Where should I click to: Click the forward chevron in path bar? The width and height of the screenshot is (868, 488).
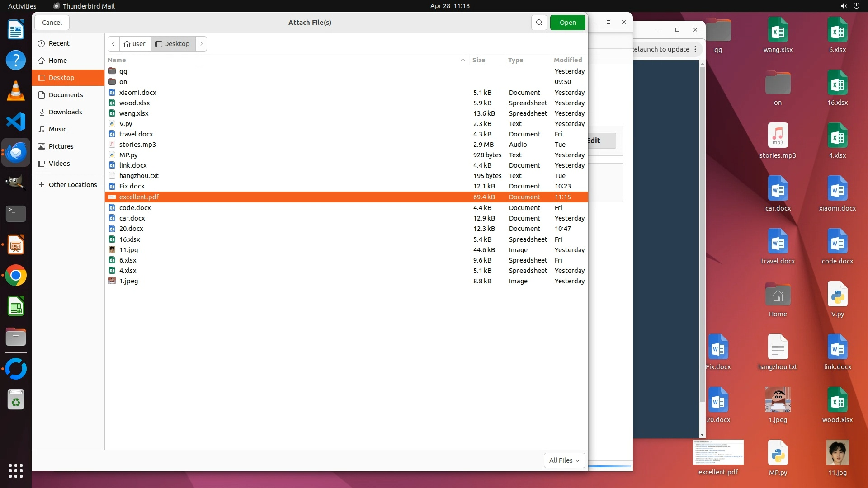coord(201,44)
